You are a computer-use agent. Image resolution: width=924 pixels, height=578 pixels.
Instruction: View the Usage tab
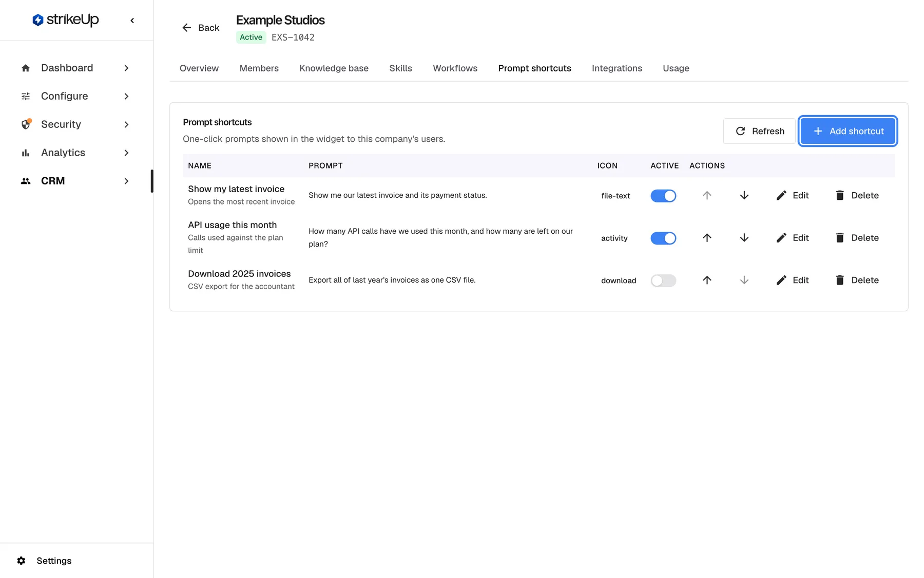pos(676,68)
